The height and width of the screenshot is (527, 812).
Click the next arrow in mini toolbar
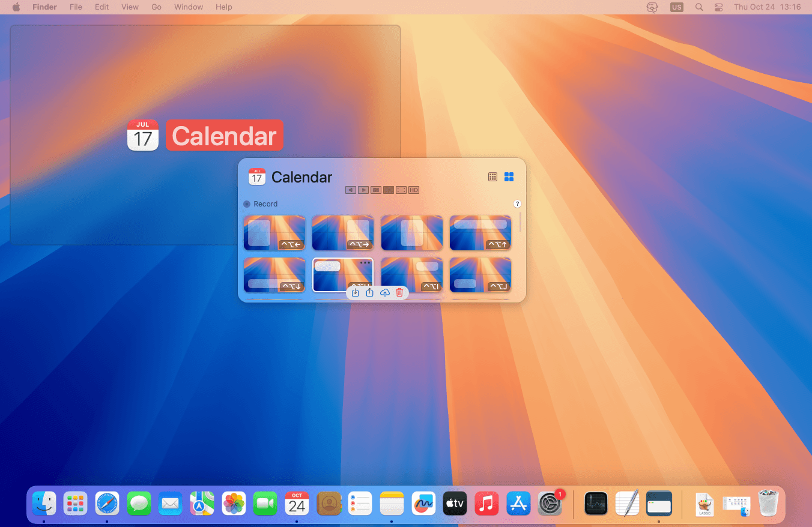pos(363,190)
